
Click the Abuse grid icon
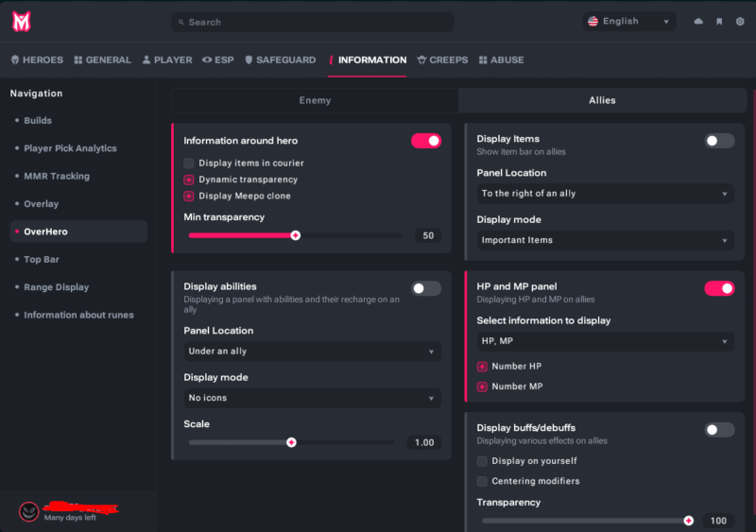[x=483, y=60]
